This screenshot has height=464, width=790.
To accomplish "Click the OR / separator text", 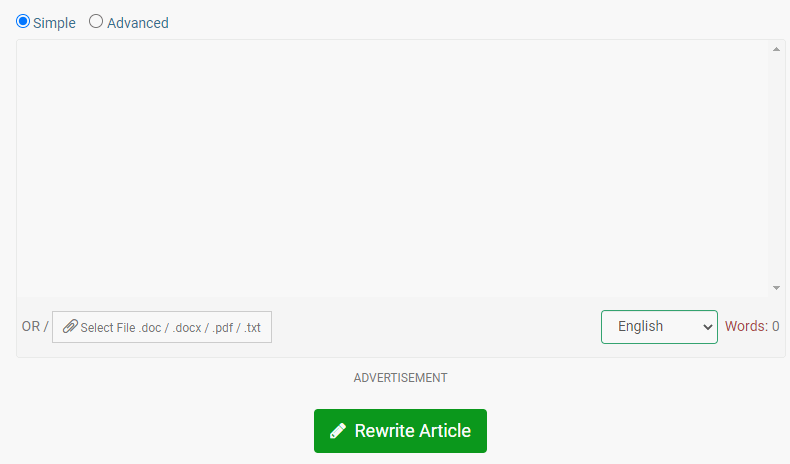I will tap(35, 326).
